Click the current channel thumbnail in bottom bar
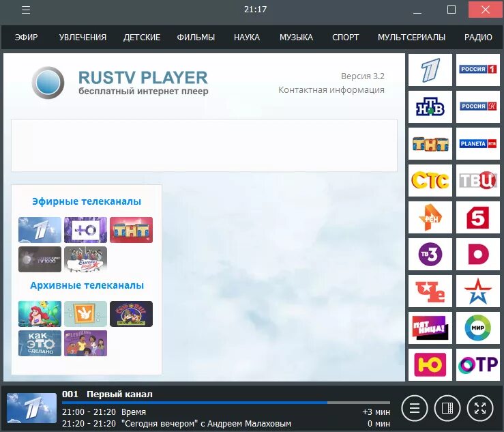The height and width of the screenshot is (432, 504). click(x=31, y=408)
